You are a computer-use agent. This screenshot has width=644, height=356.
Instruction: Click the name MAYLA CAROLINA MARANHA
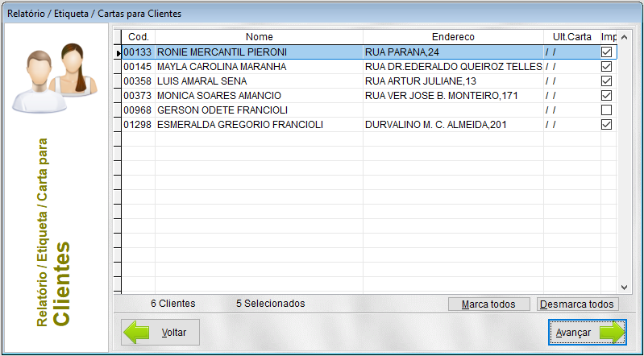[222, 67]
